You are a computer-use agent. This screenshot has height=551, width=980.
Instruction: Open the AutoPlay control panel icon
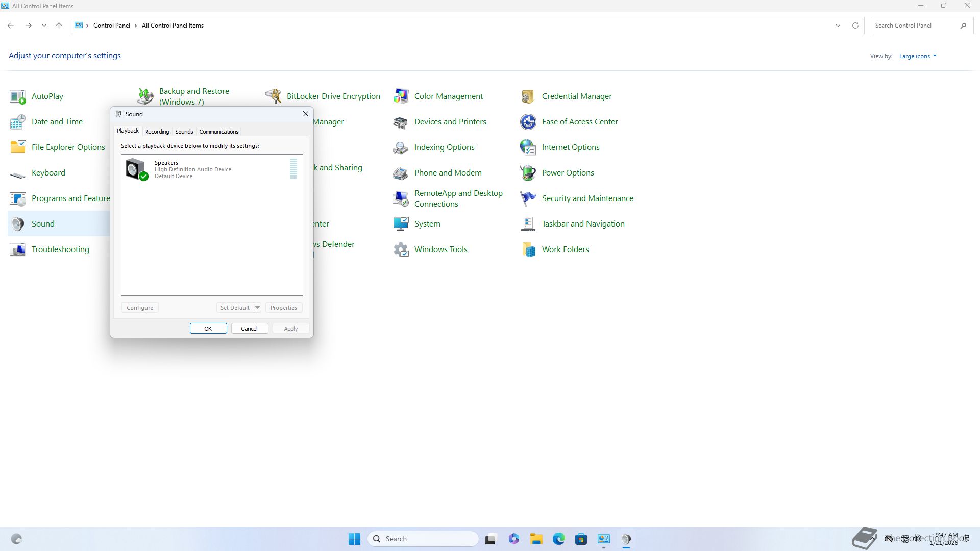click(18, 96)
